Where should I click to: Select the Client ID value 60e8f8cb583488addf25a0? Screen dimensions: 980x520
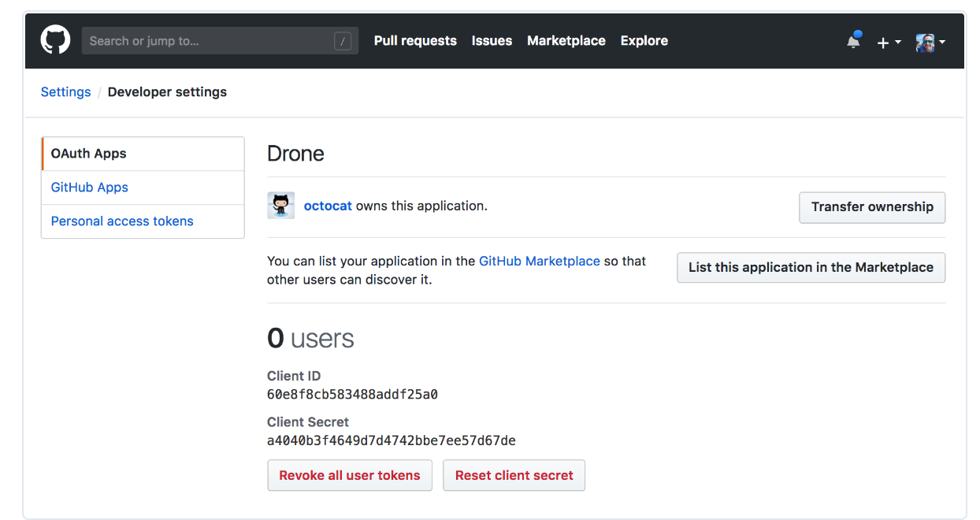click(x=352, y=395)
